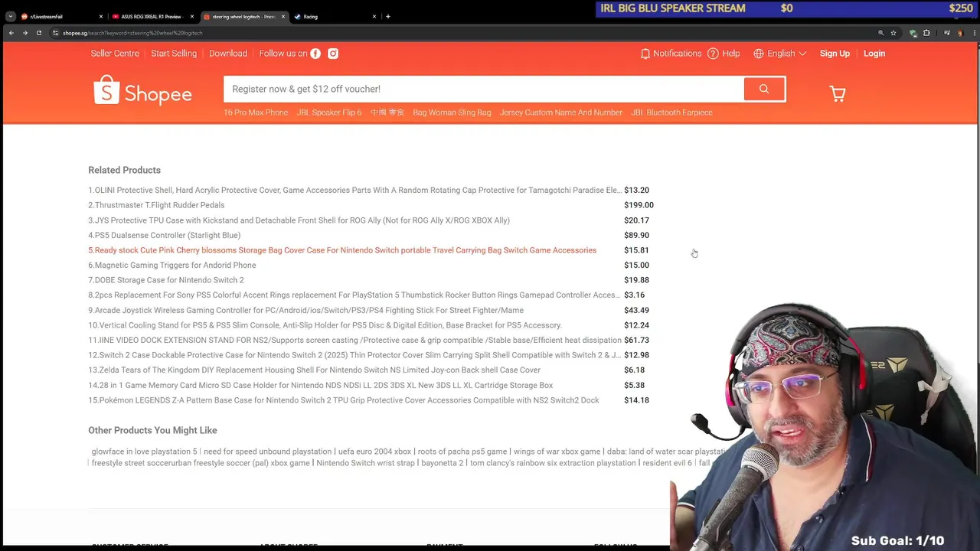The height and width of the screenshot is (551, 980).
Task: Click the green extension icon in toolbar
Action: coord(913,33)
